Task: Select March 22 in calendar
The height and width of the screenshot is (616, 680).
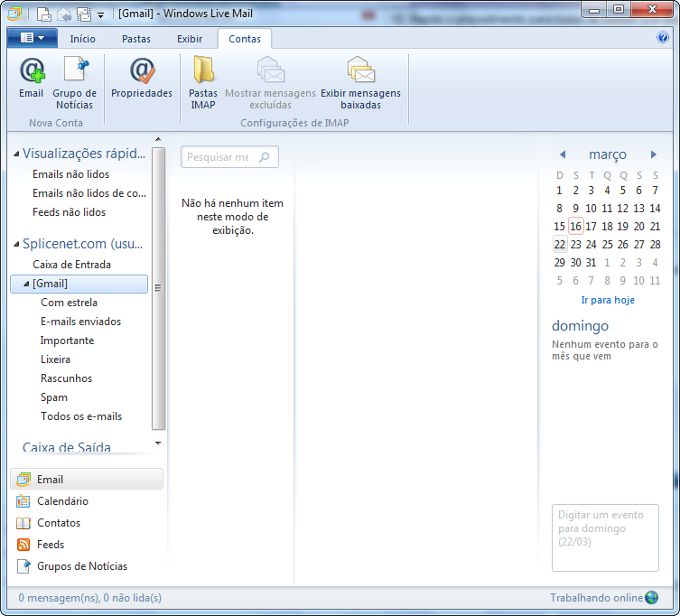Action: [559, 244]
